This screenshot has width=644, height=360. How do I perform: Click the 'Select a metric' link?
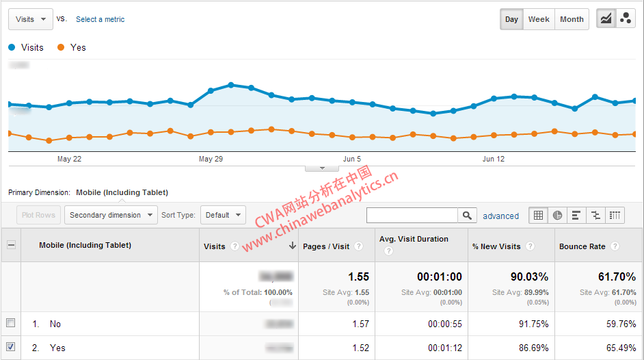[x=100, y=19]
